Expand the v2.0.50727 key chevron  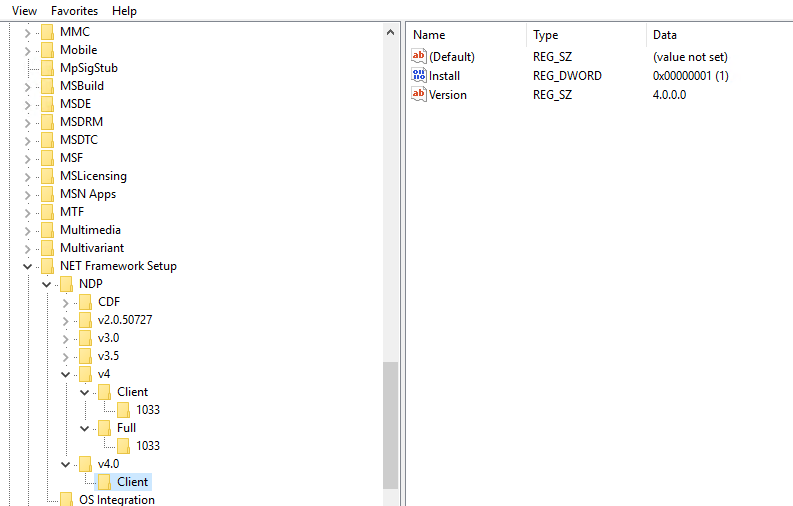click(x=65, y=321)
